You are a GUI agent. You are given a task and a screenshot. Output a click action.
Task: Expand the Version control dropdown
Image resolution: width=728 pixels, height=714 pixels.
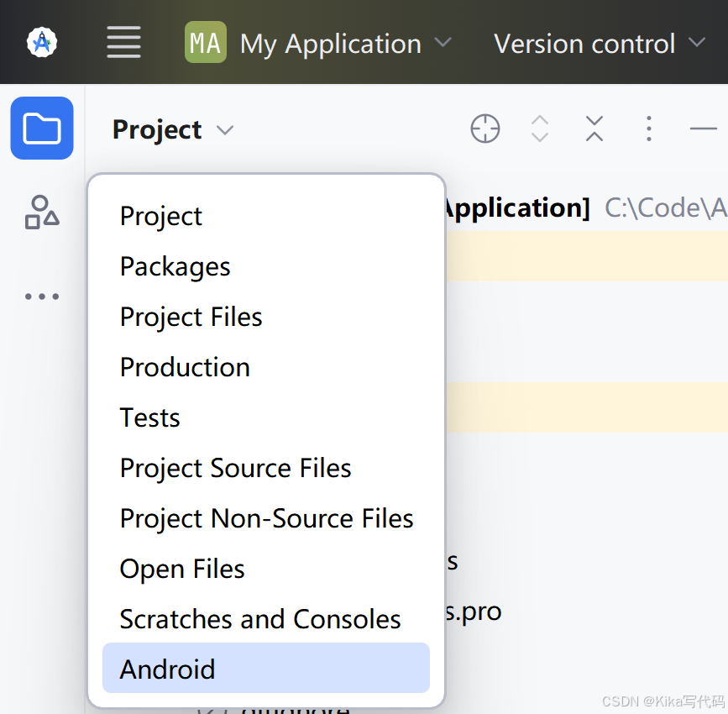tap(600, 43)
